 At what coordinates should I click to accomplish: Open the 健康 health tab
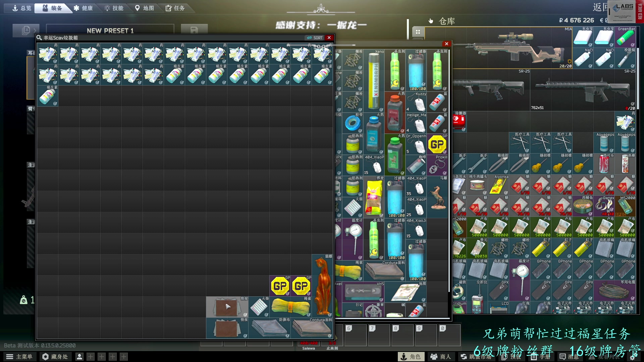point(84,8)
